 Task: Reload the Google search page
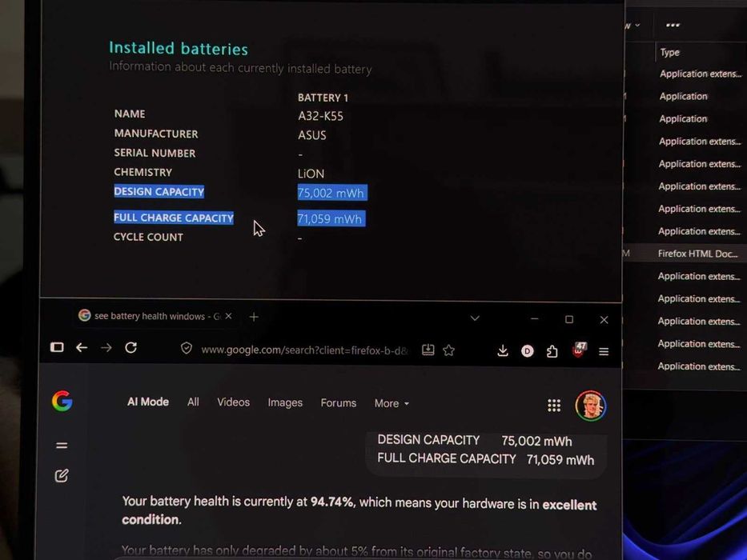point(131,348)
